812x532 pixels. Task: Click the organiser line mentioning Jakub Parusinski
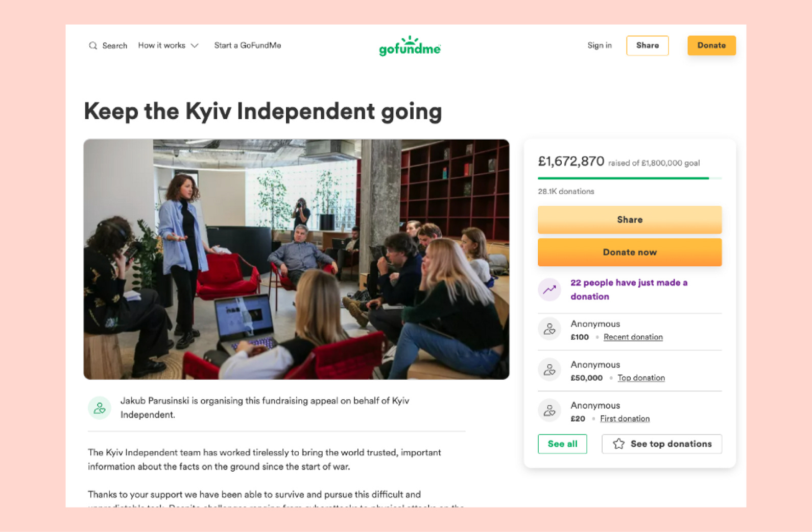coord(265,408)
